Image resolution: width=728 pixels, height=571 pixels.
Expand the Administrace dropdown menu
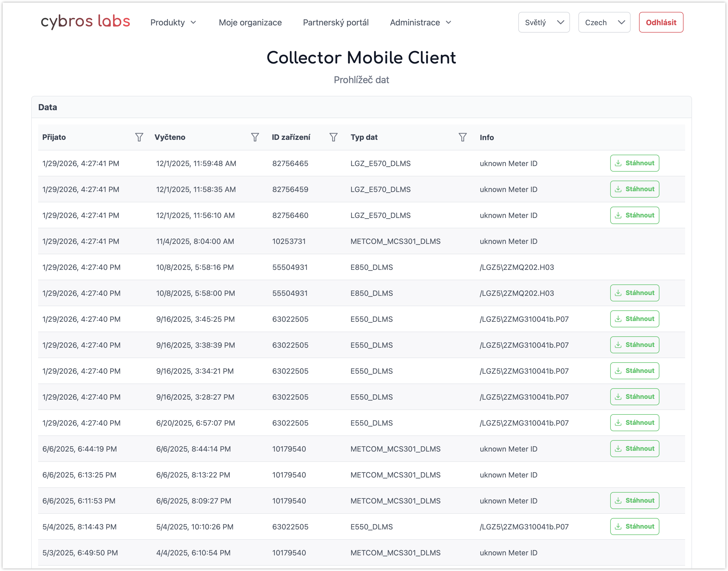point(420,23)
